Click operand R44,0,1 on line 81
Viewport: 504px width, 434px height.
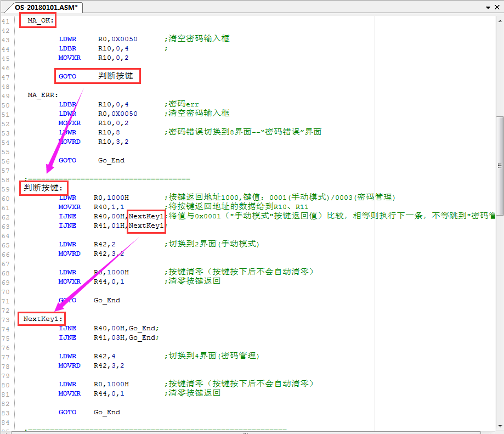point(109,393)
